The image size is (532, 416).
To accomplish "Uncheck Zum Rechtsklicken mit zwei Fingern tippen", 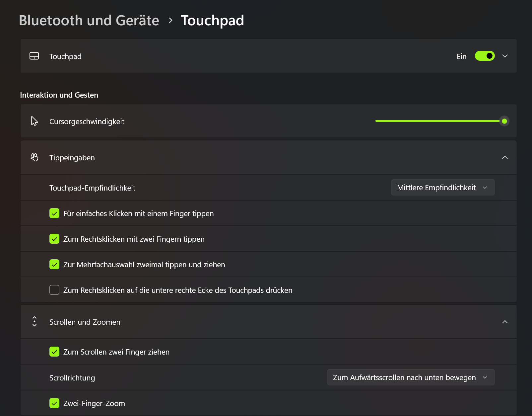I will (x=54, y=239).
